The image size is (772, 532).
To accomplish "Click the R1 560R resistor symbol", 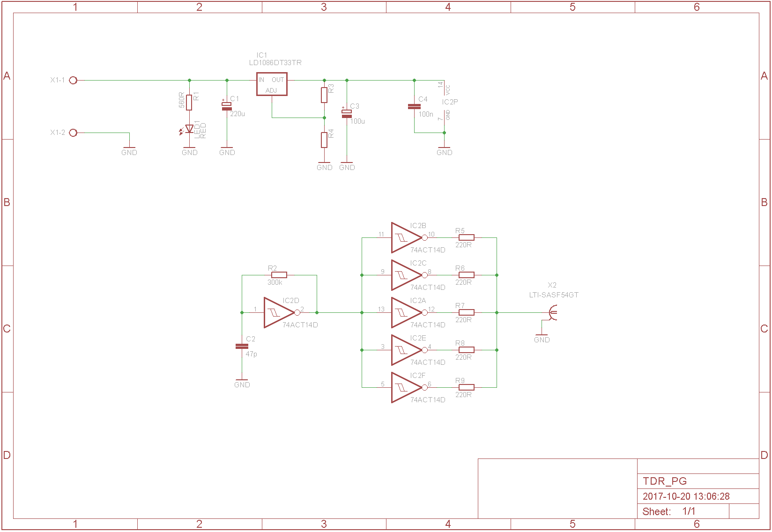I will [189, 103].
